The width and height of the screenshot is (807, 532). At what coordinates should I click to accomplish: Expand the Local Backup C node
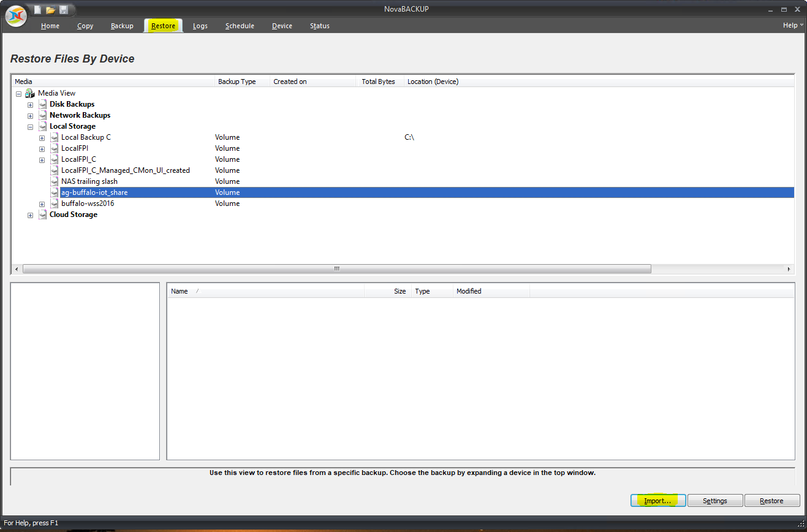point(42,138)
